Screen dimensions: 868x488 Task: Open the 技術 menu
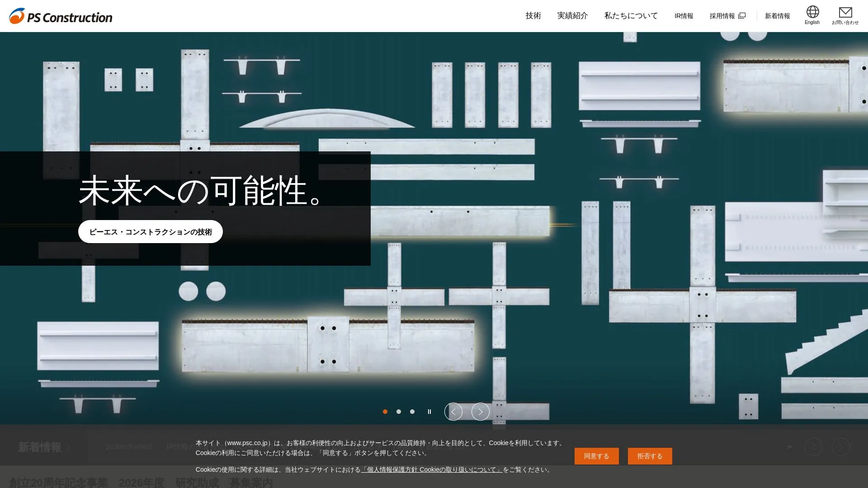tap(533, 16)
